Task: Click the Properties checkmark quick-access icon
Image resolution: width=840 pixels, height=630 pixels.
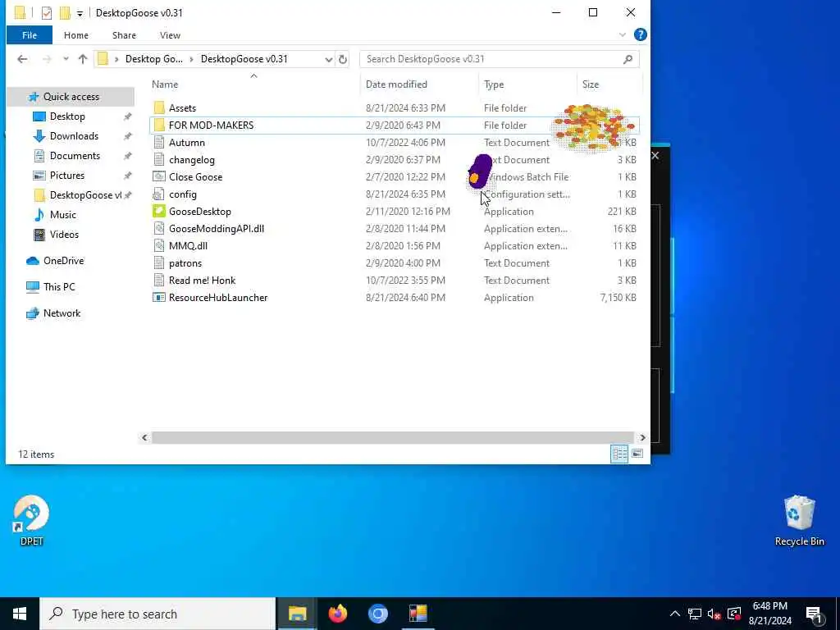Action: click(x=47, y=13)
